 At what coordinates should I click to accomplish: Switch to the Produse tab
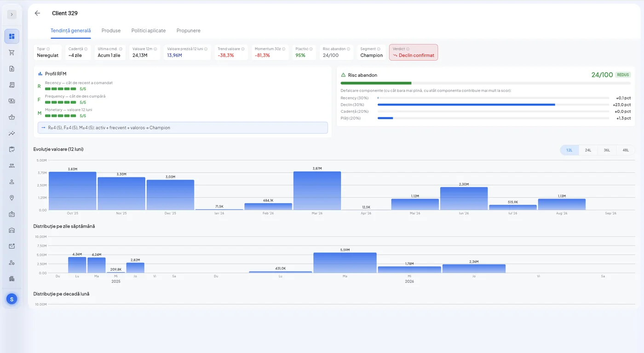coord(111,30)
